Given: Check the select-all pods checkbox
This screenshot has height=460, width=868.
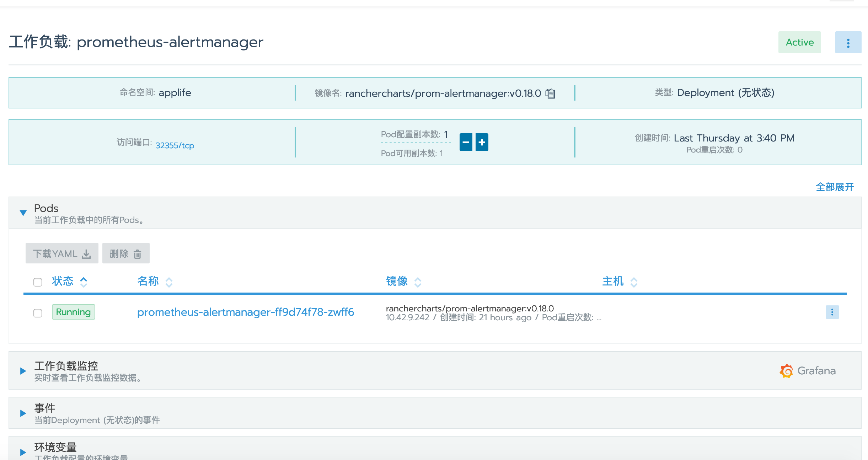Looking at the screenshot, I should (x=37, y=282).
